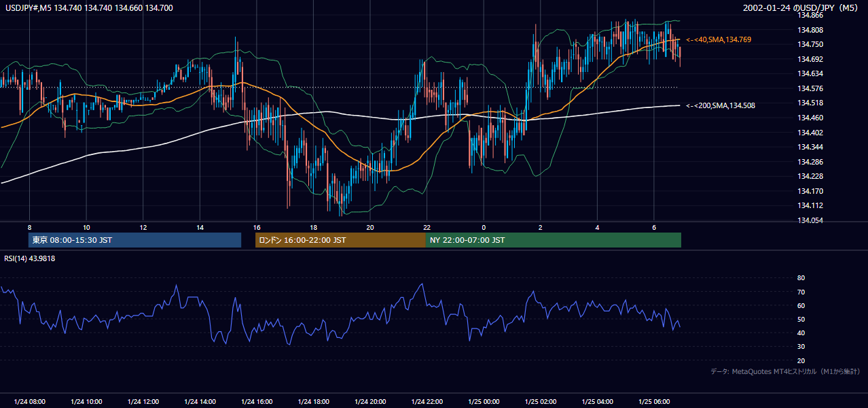Viewport: 868px width, 408px height.
Task: Click the 1/25 00:00 time axis label
Action: [484, 402]
